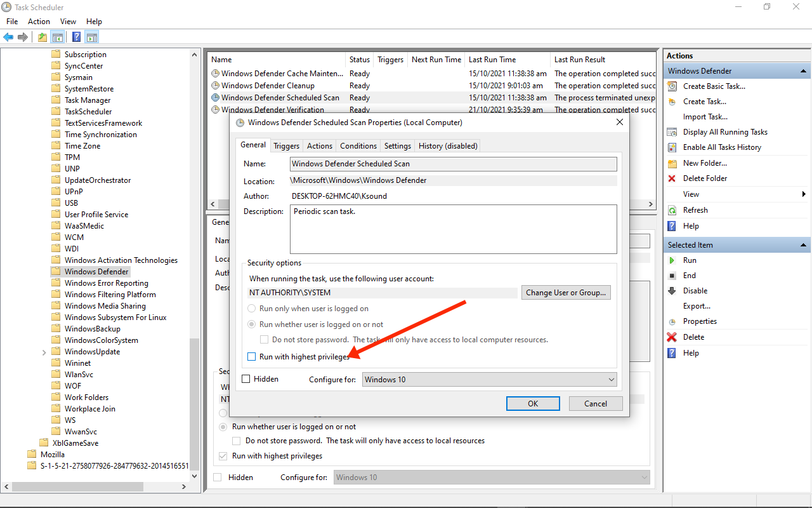Image resolution: width=812 pixels, height=508 pixels.
Task: Click End under Selected Item
Action: 690,276
